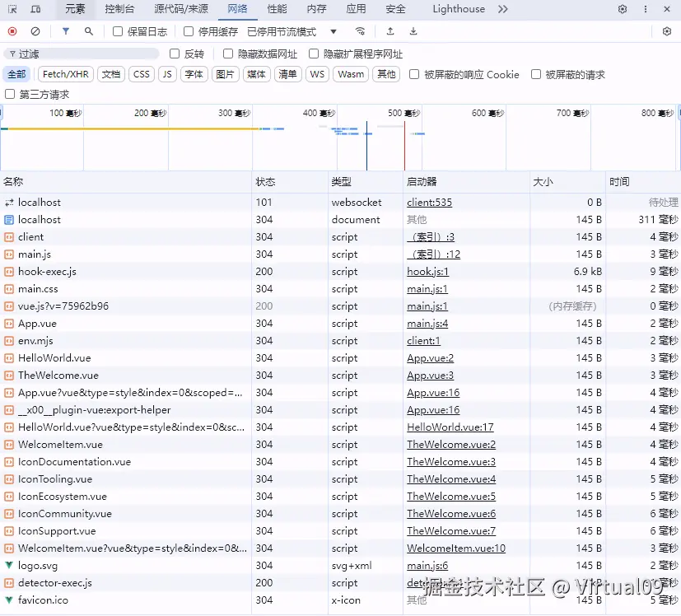
Task: Enable the 停用缓存 checkbox
Action: (x=189, y=31)
